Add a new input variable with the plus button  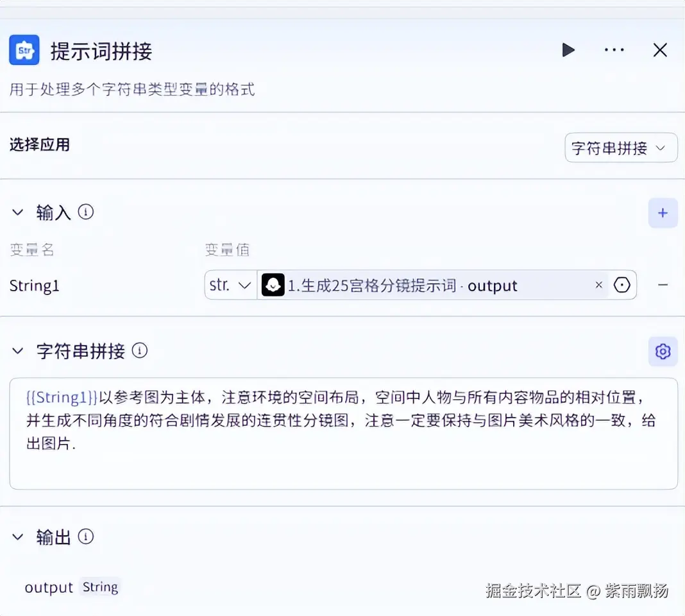pyautogui.click(x=663, y=212)
